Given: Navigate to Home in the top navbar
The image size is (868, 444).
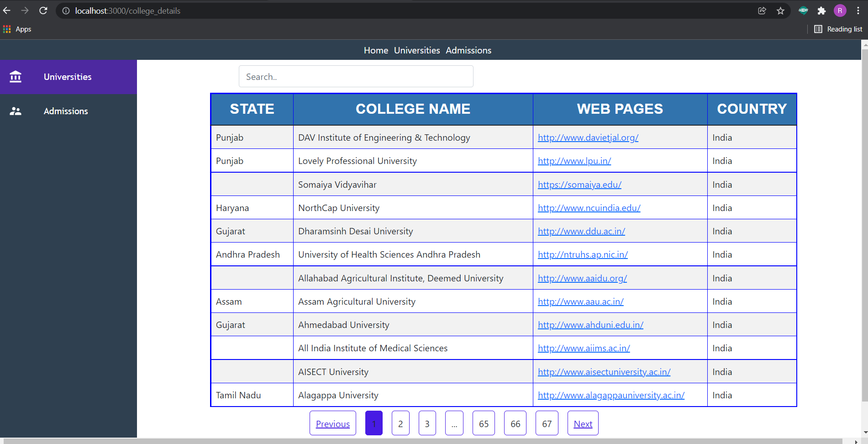Looking at the screenshot, I should coord(375,50).
